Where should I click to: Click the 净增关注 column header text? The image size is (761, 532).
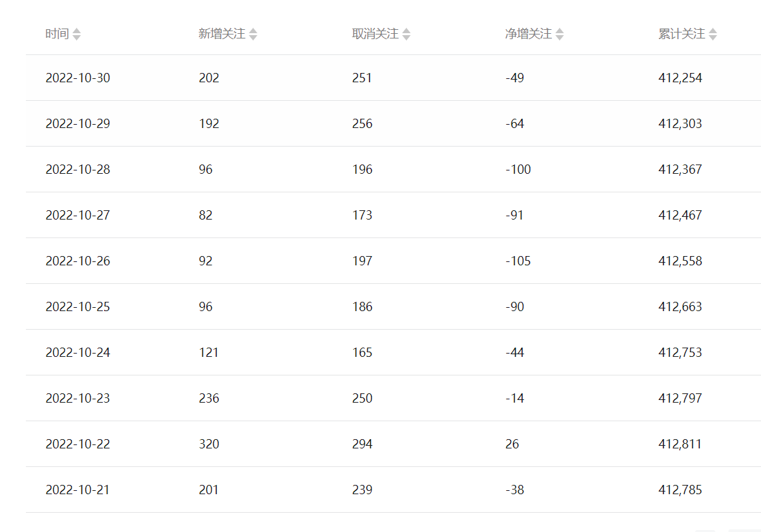(x=528, y=34)
